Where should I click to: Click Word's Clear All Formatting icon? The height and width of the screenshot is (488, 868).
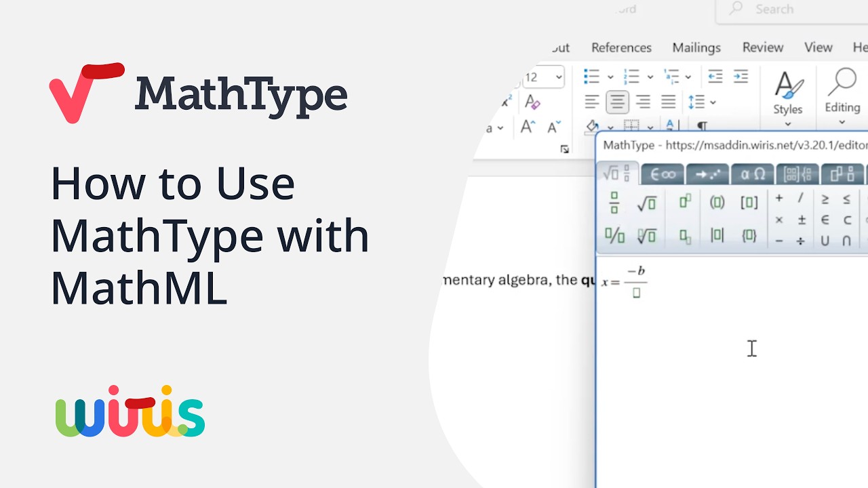tap(532, 102)
